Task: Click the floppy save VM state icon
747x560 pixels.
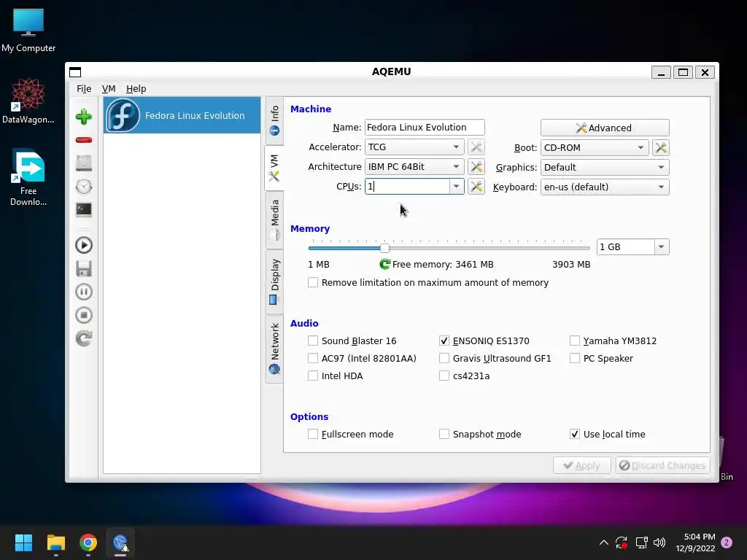Action: click(84, 268)
